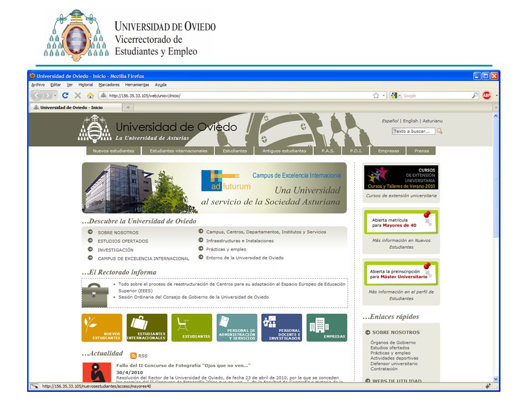Viewport: 532px width, 399px height.
Task: Open the list all tabs dropdown
Action: click(495, 107)
